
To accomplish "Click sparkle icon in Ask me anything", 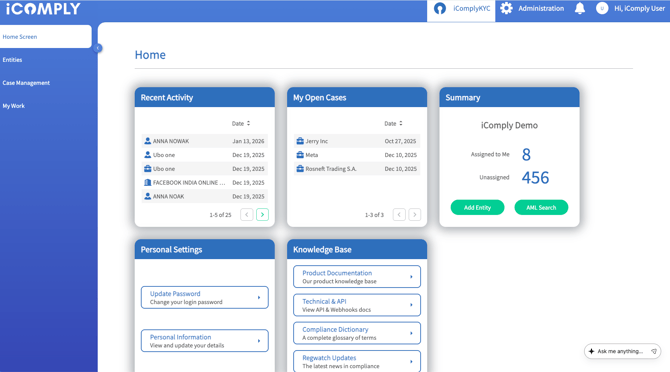I will [591, 351].
